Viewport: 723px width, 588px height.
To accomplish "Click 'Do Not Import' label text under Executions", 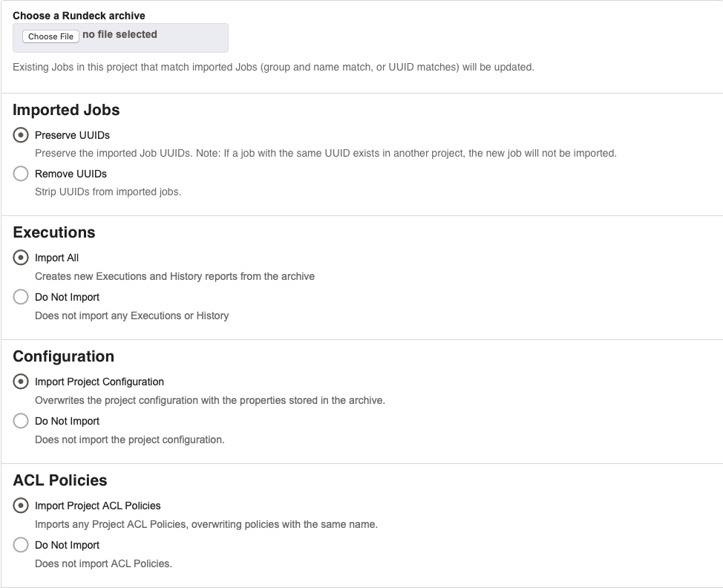I will (67, 297).
